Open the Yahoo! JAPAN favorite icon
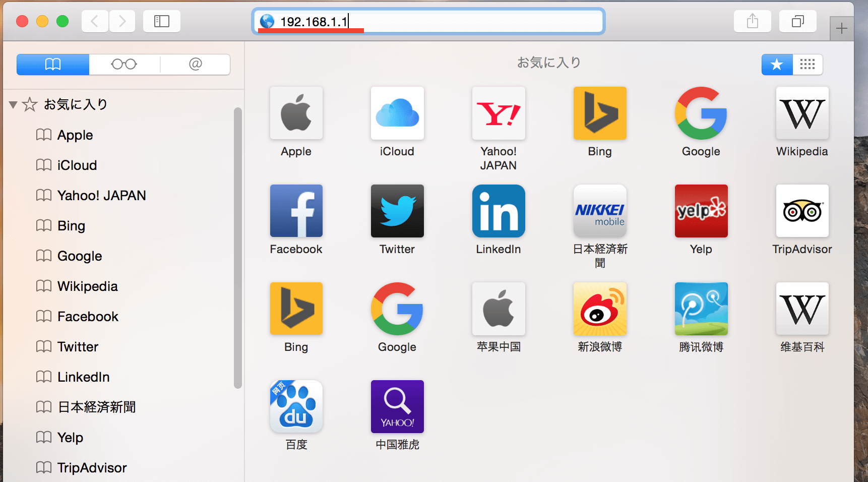 pyautogui.click(x=498, y=113)
